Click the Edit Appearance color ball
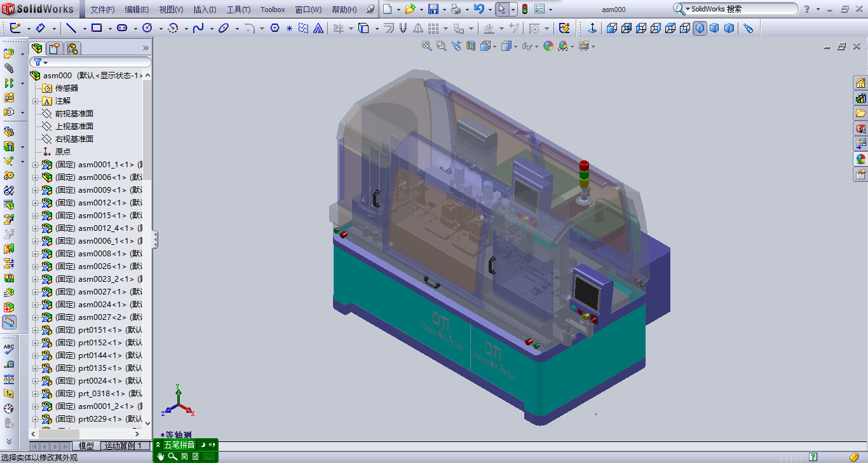Screen dimensions: 868x463 548,46
